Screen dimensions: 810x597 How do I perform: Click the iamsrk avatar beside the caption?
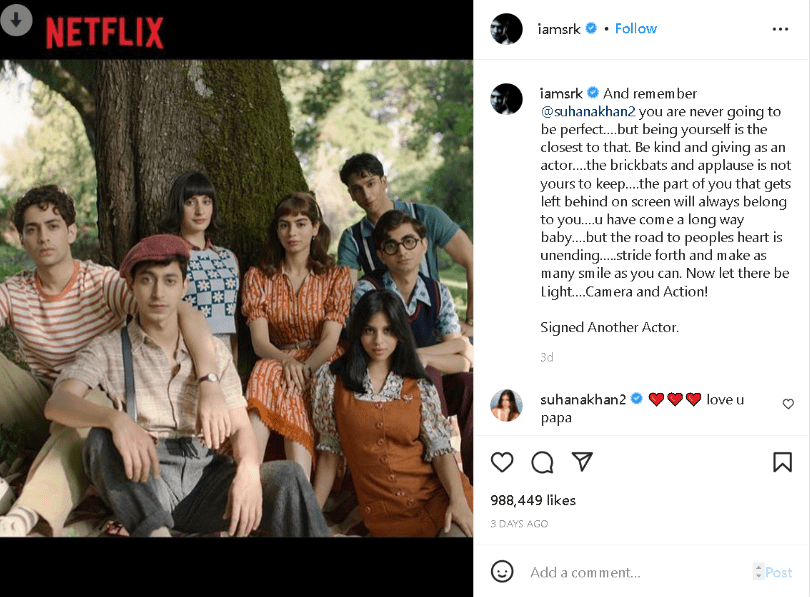[x=506, y=99]
